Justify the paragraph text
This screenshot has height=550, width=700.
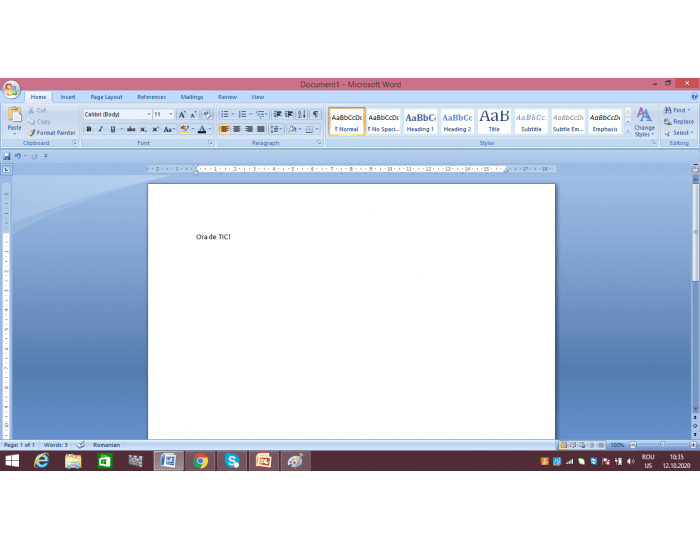(261, 129)
